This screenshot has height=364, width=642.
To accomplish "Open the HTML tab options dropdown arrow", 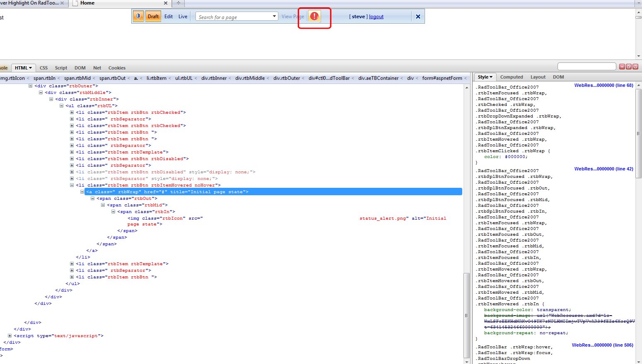I will [x=30, y=68].
